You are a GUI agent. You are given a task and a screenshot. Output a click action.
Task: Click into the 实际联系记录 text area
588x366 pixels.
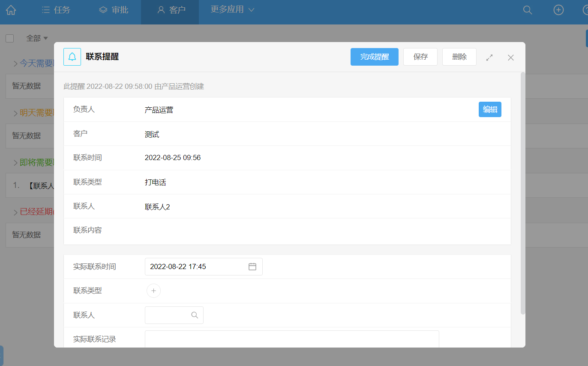[291, 339]
